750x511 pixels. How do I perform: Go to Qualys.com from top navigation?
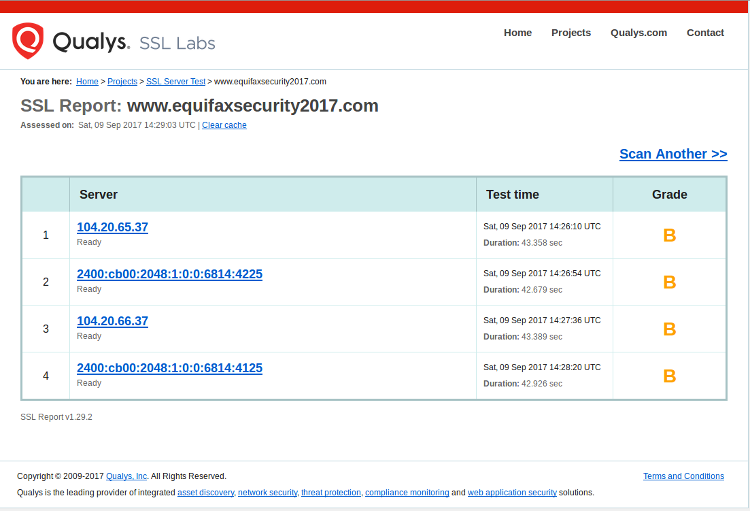[639, 33]
